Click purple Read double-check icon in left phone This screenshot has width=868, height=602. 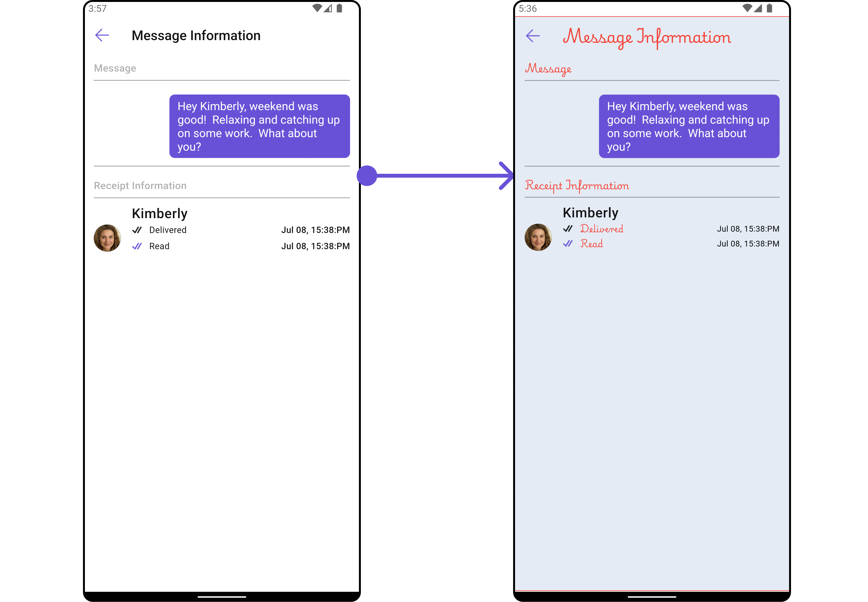(137, 246)
